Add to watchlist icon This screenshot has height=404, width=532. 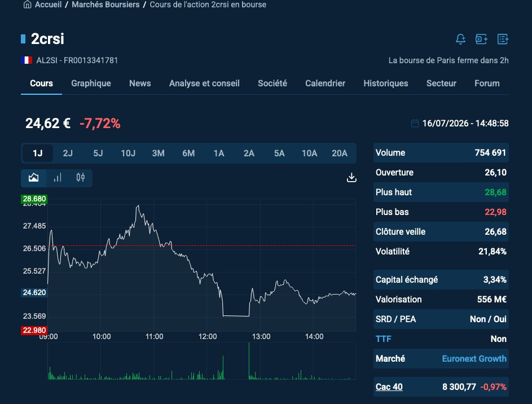503,39
